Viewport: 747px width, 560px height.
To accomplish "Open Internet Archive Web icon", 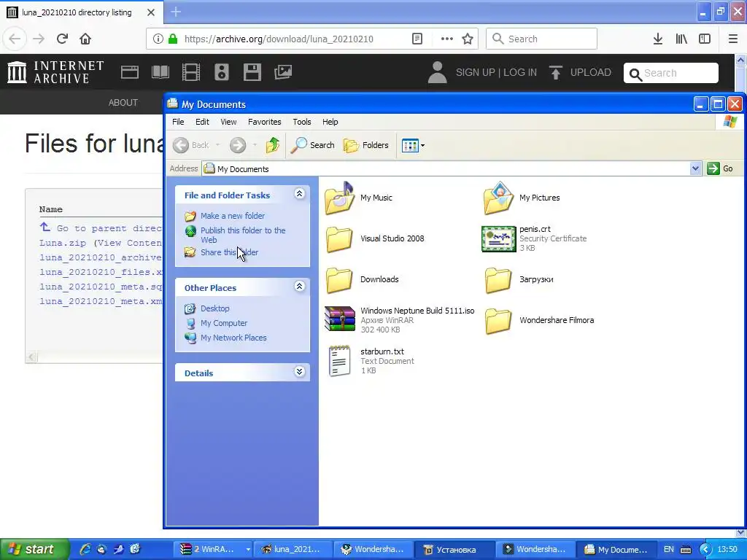I will pos(130,72).
